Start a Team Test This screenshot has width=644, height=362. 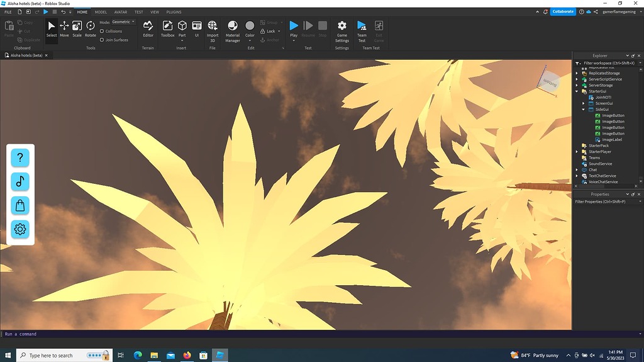362,31
